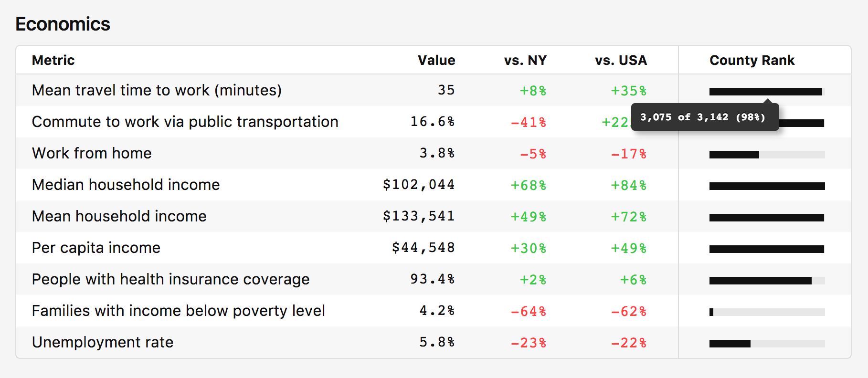Click the Economics section heading
The width and height of the screenshot is (868, 378).
coord(62,24)
